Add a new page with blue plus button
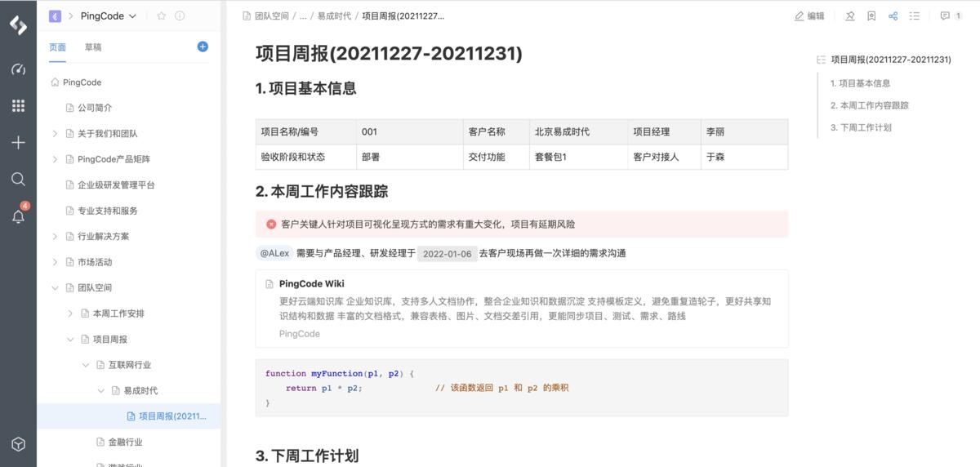Viewport: 980px width, 467px height. pos(203,47)
